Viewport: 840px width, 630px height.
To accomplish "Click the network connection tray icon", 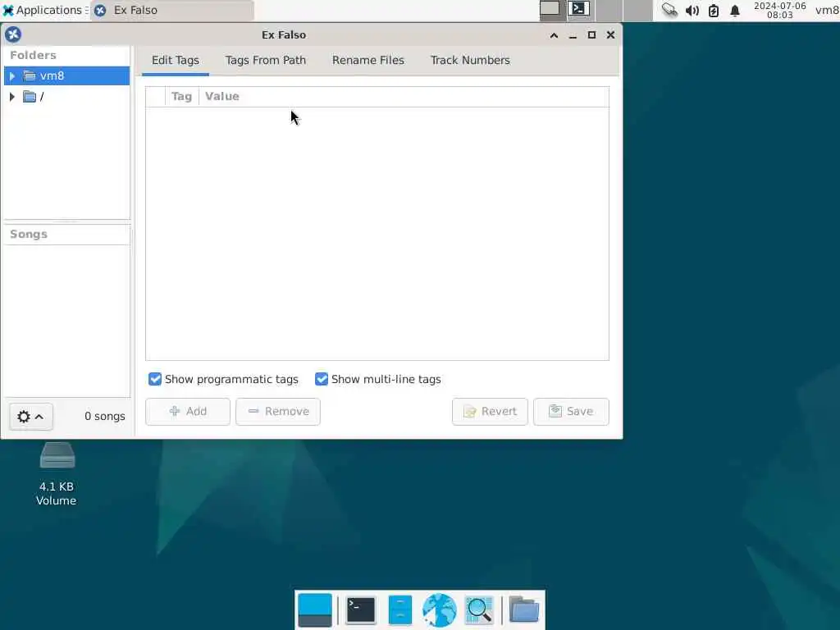I will coord(669,10).
